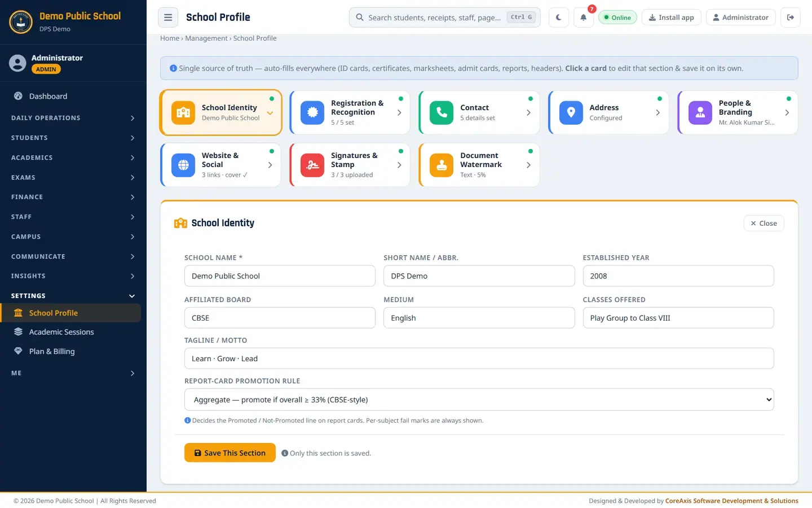
Task: Switch to dark mode with moon icon
Action: click(x=558, y=17)
